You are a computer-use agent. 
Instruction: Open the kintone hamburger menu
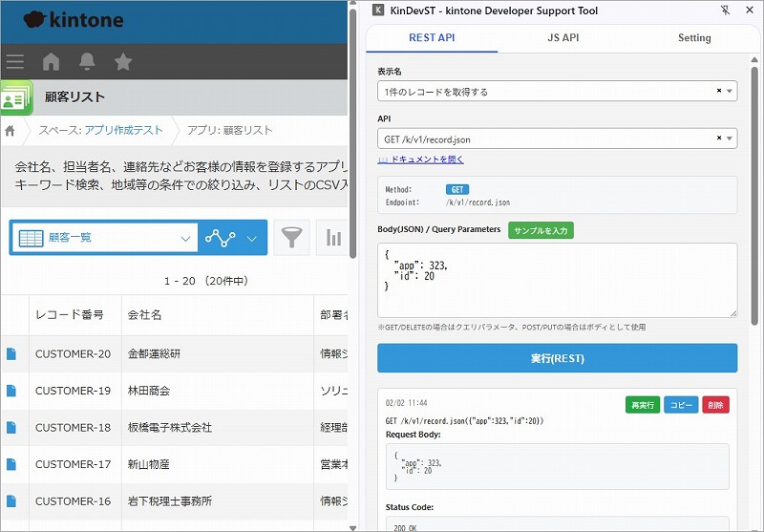click(15, 61)
